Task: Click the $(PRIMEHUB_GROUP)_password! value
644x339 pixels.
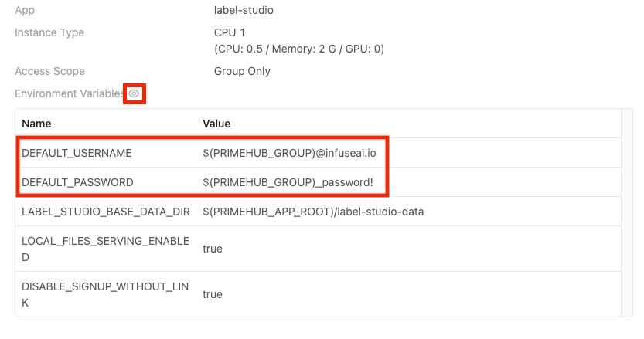Action: pyautogui.click(x=288, y=182)
